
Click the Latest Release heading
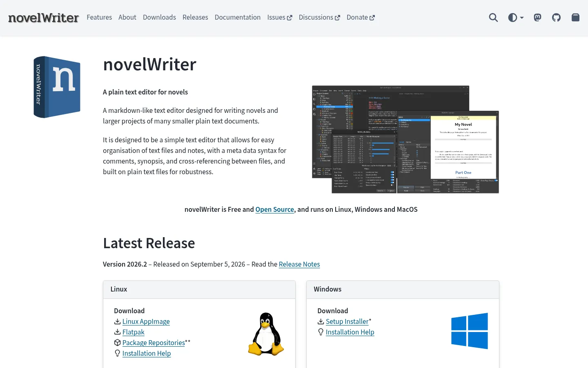(x=149, y=243)
